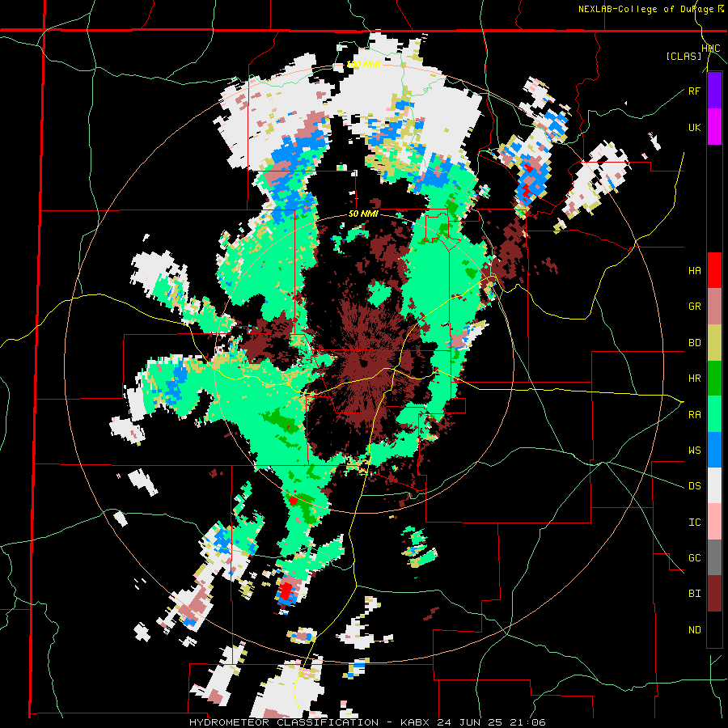Click the GR legend label
Screen dimensions: 728x728
click(x=695, y=307)
